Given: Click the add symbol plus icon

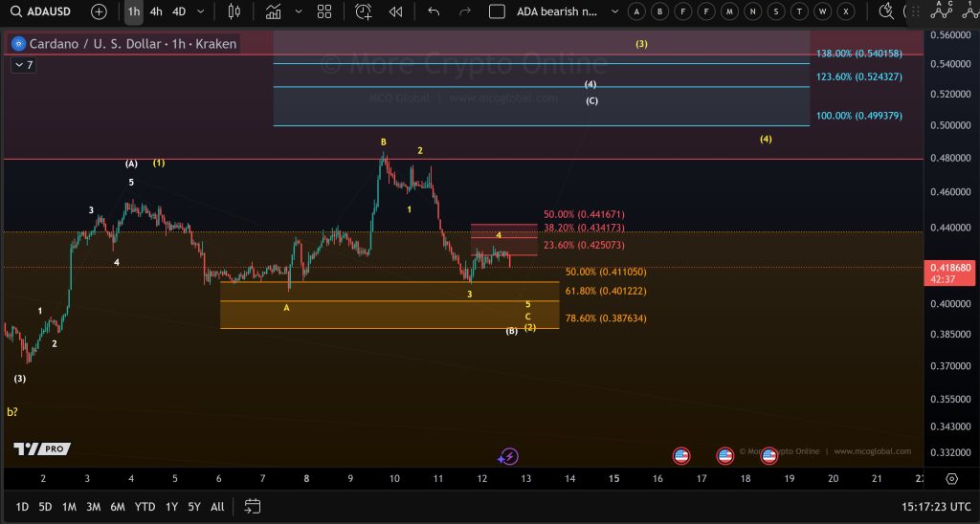Looking at the screenshot, I should tap(99, 11).
